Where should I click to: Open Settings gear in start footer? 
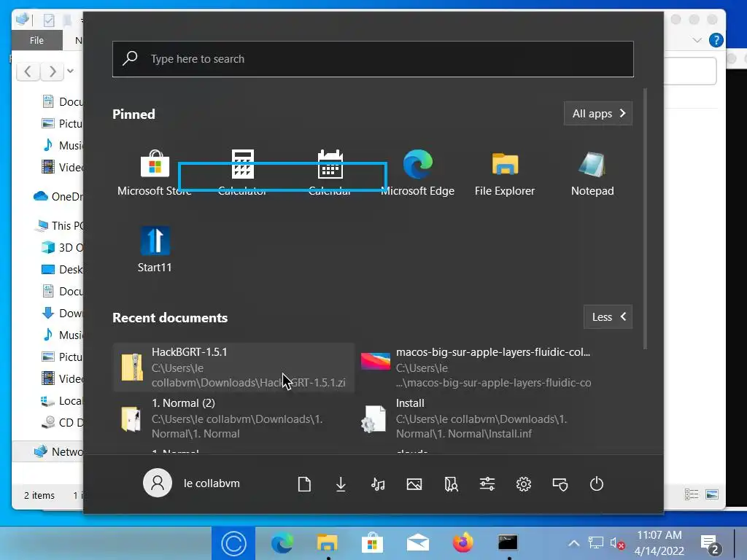tap(524, 484)
